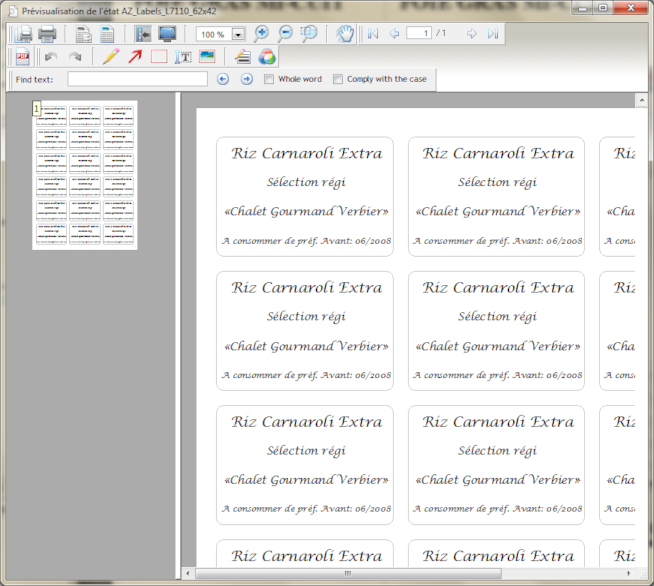Switch to full screen monitor icon
Viewport: 654px width, 586px height.
tap(167, 34)
